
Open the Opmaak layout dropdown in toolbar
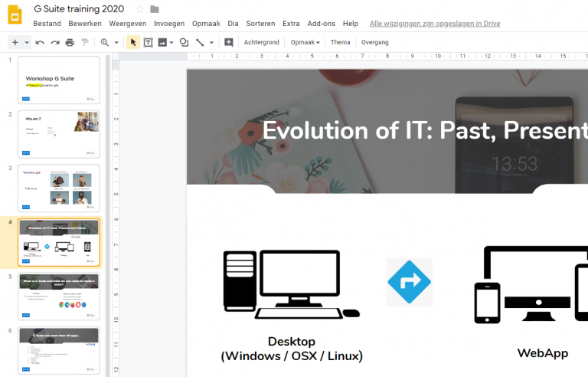pos(305,42)
